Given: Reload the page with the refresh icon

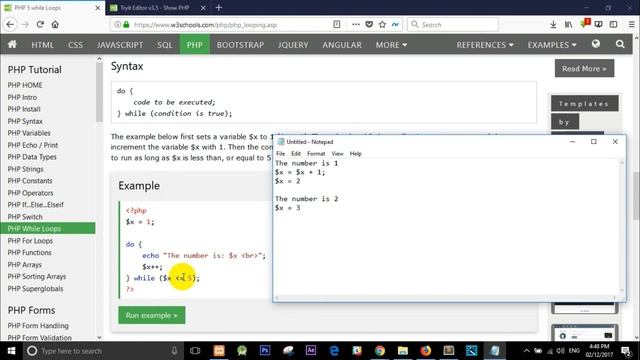Looking at the screenshot, I should pyautogui.click(x=40, y=24).
